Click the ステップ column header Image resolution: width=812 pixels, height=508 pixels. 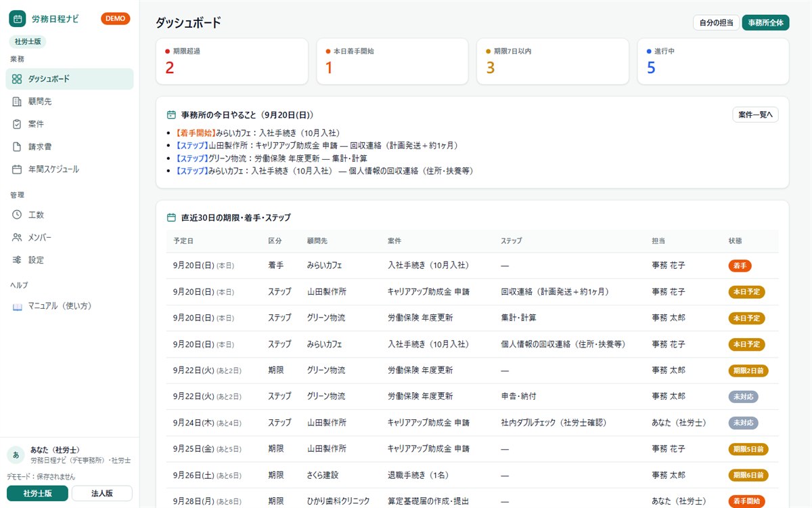(512, 241)
